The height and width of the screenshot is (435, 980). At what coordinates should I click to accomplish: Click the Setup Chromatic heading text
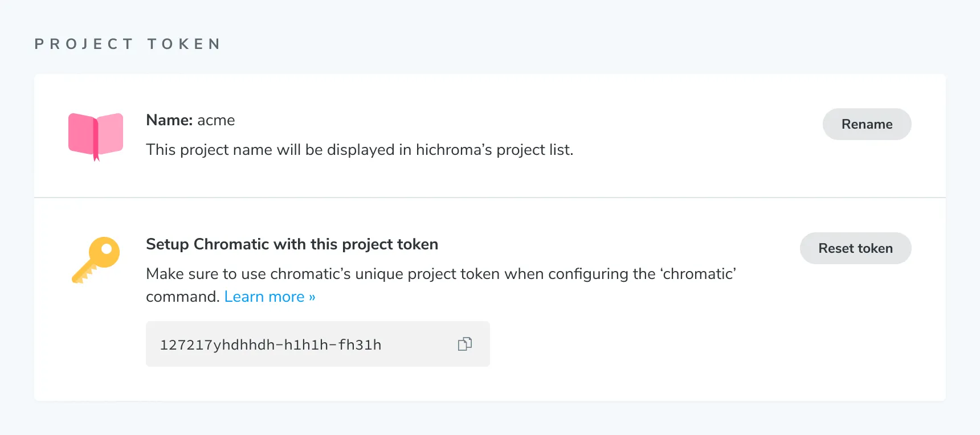point(292,244)
